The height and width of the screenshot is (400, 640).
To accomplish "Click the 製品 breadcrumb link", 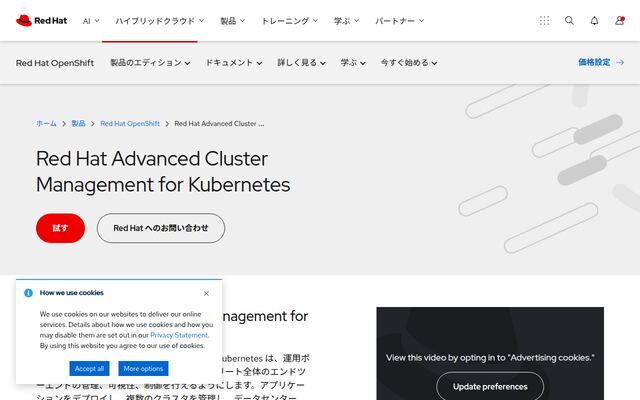I will pyautogui.click(x=78, y=123).
